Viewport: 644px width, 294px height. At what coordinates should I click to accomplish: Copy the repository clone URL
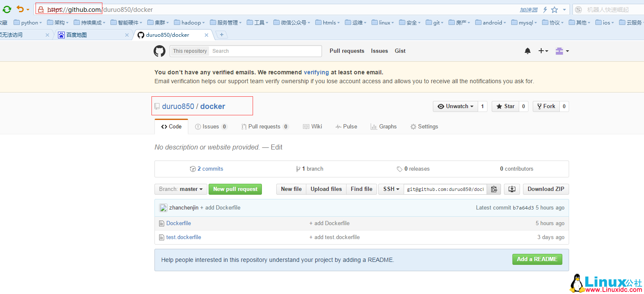click(494, 189)
